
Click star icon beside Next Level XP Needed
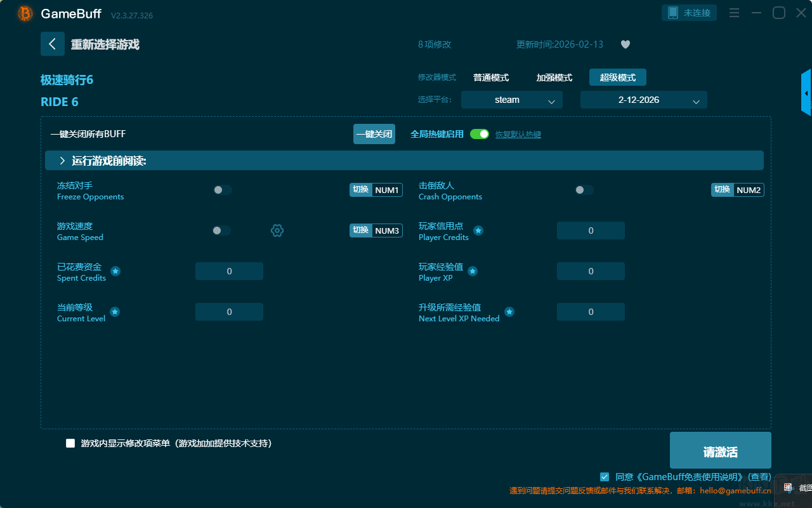[509, 312]
